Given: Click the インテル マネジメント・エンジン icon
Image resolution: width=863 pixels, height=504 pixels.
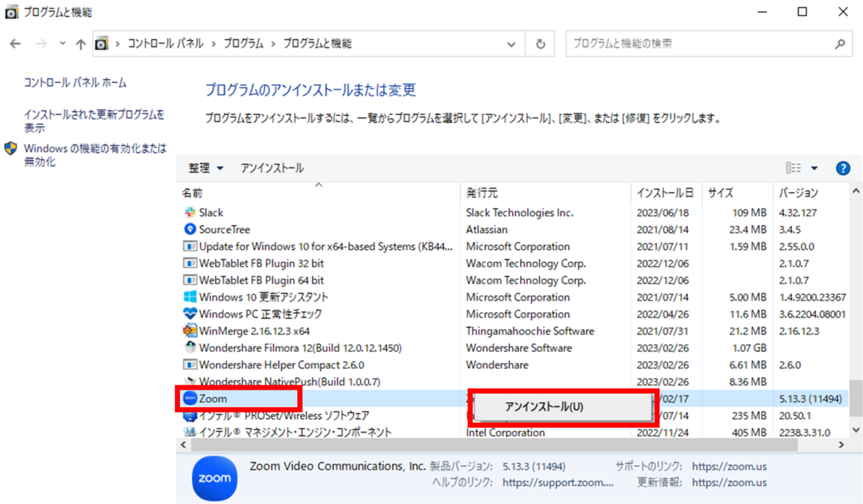Looking at the screenshot, I should (190, 432).
